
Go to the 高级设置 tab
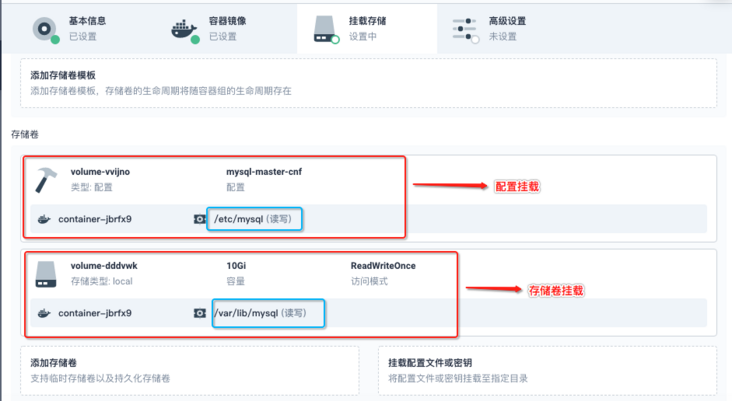click(509, 22)
